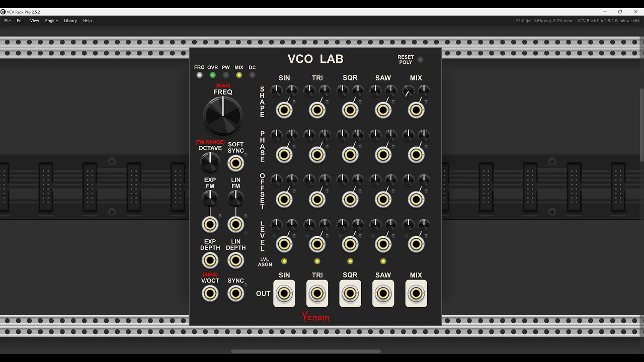Toggle the DC LED button
Viewport: 644px width, 362px height.
coord(252,75)
